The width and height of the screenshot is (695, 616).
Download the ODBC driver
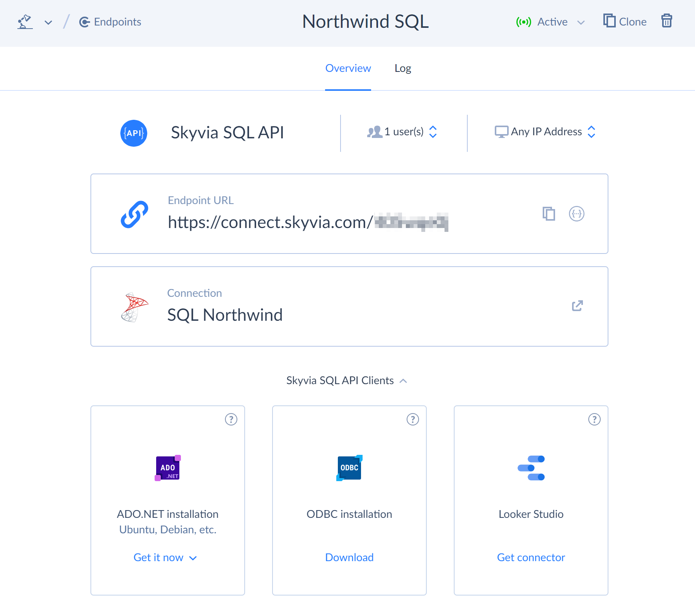coord(349,558)
